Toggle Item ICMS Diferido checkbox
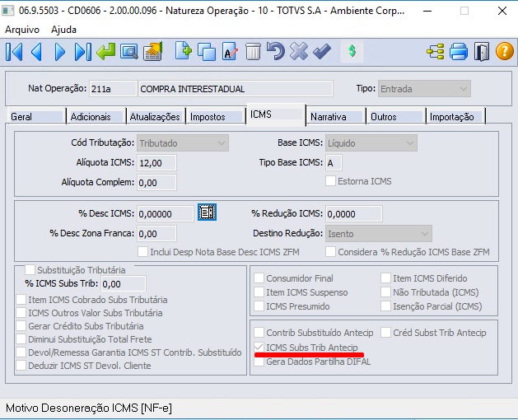The width and height of the screenshot is (518, 420). pos(385,278)
